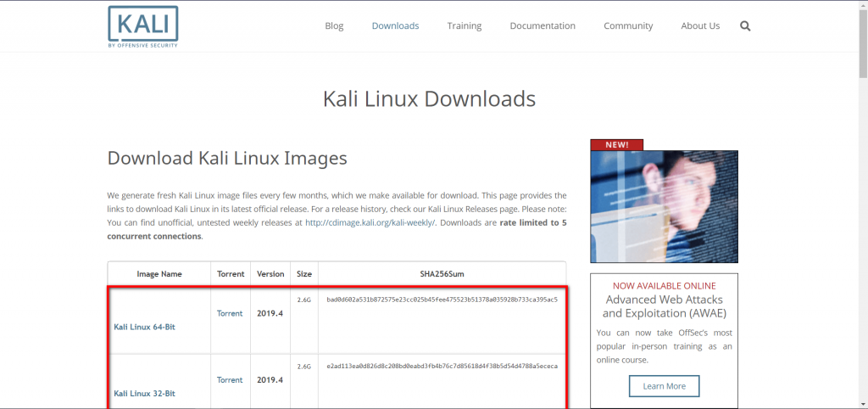Follow the cdimage.kali.org/kali-weekly link
Image resolution: width=868 pixels, height=409 pixels.
(x=370, y=223)
